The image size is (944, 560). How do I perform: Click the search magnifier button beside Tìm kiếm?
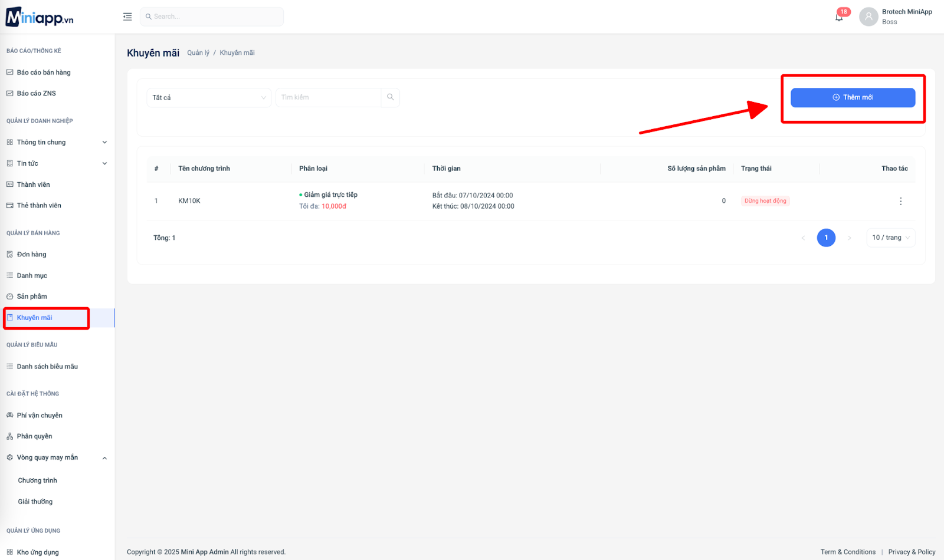(x=391, y=97)
